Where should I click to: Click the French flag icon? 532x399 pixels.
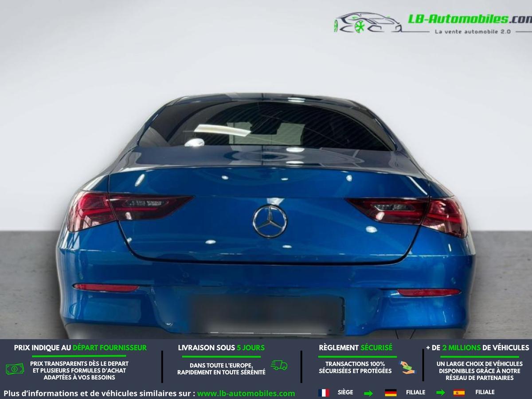tap(324, 393)
